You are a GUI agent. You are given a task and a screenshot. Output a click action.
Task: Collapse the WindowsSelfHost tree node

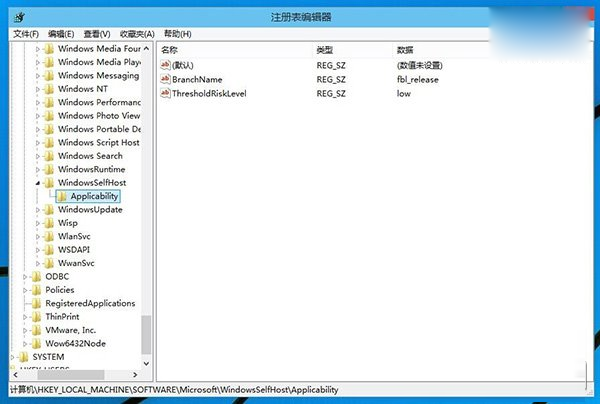[x=38, y=183]
